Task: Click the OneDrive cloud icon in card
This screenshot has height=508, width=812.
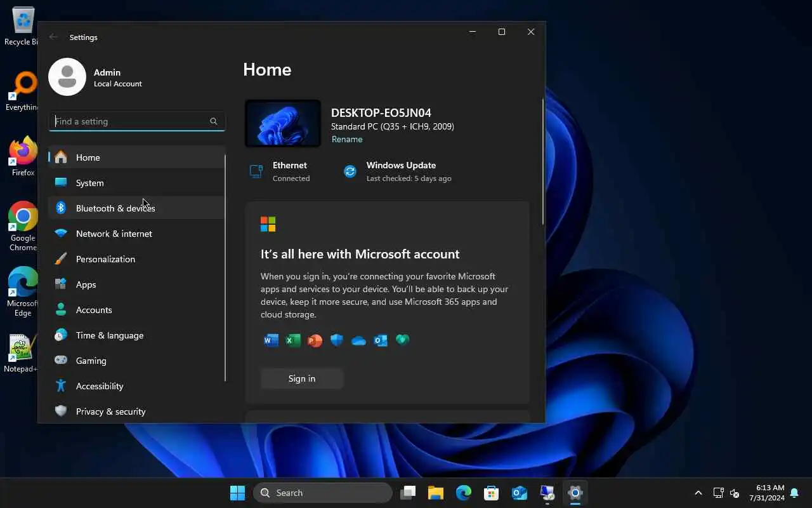Action: (x=358, y=341)
